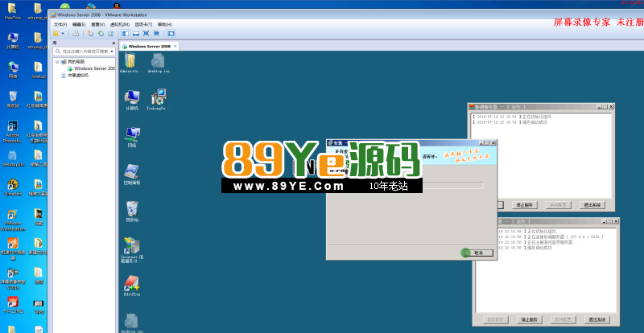
Task: Open the 文件(F) menu
Action: click(60, 24)
